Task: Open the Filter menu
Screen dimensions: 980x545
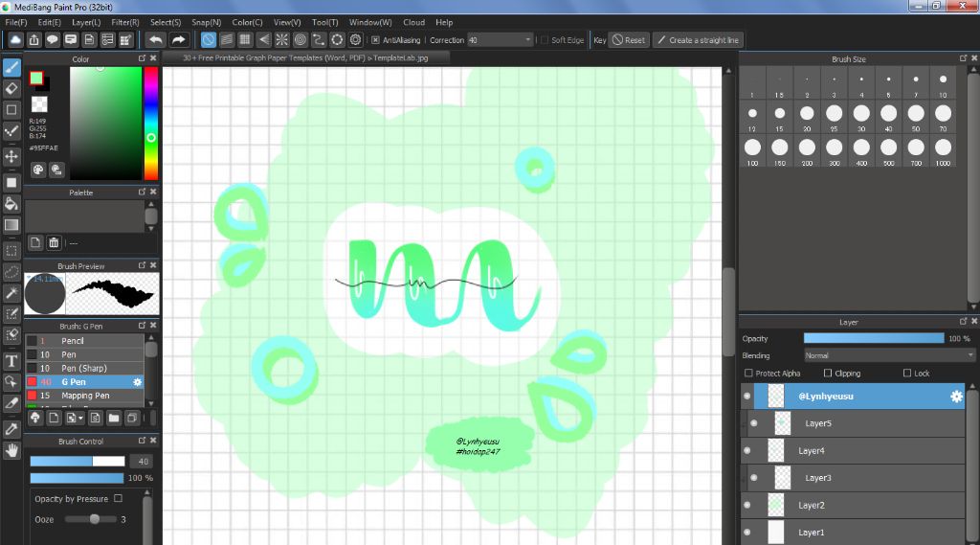Action: point(125,22)
